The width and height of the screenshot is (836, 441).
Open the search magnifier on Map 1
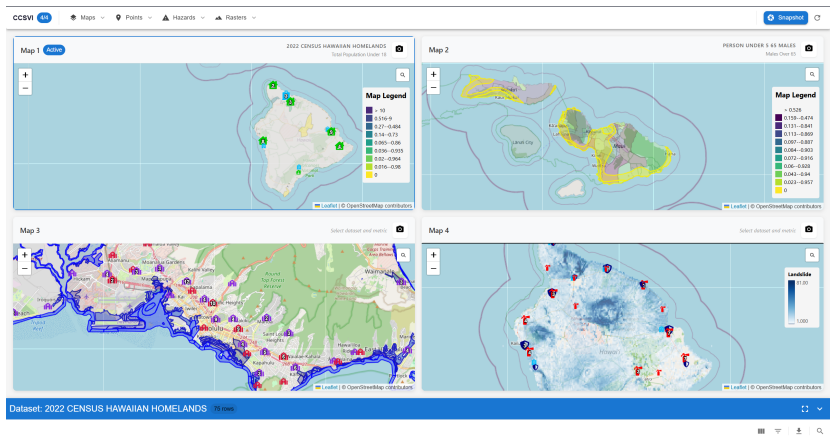[x=403, y=75]
